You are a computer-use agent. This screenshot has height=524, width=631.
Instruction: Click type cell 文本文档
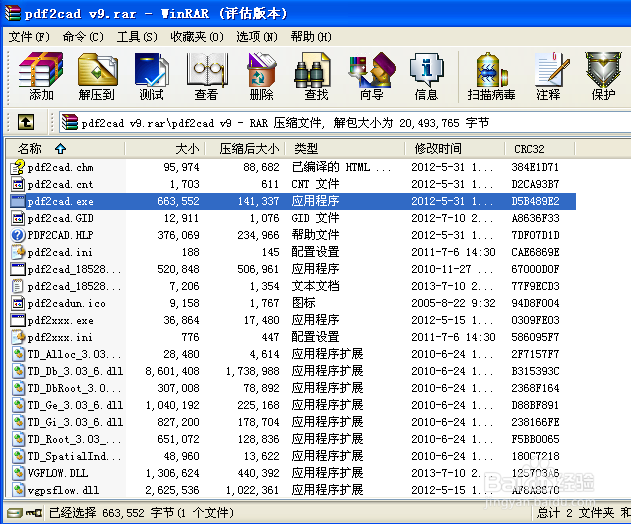pos(315,286)
